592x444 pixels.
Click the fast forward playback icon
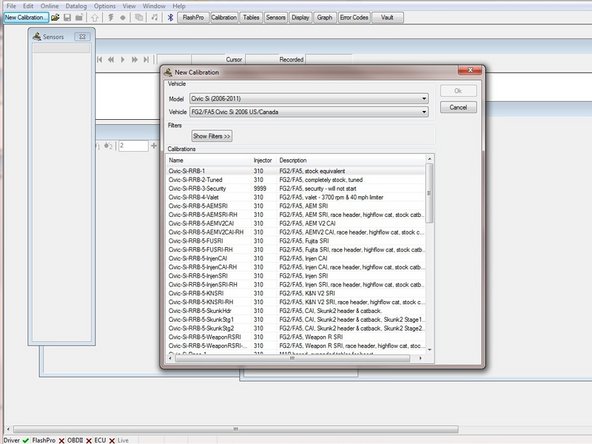coord(134,60)
